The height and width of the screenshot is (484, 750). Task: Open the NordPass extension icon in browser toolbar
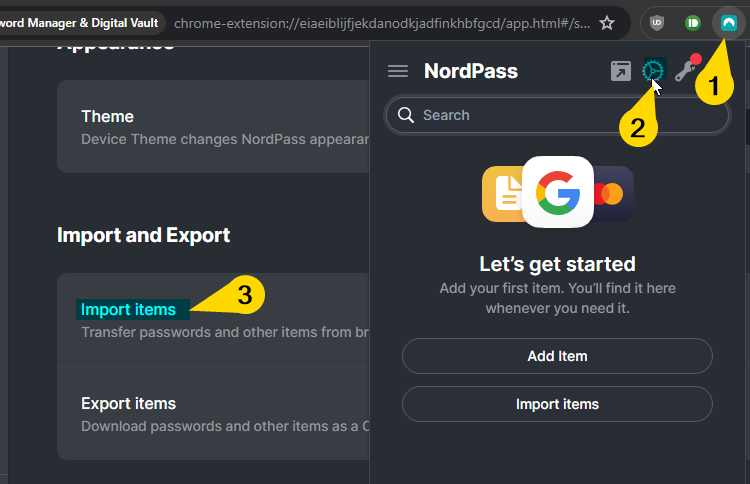[x=728, y=22]
